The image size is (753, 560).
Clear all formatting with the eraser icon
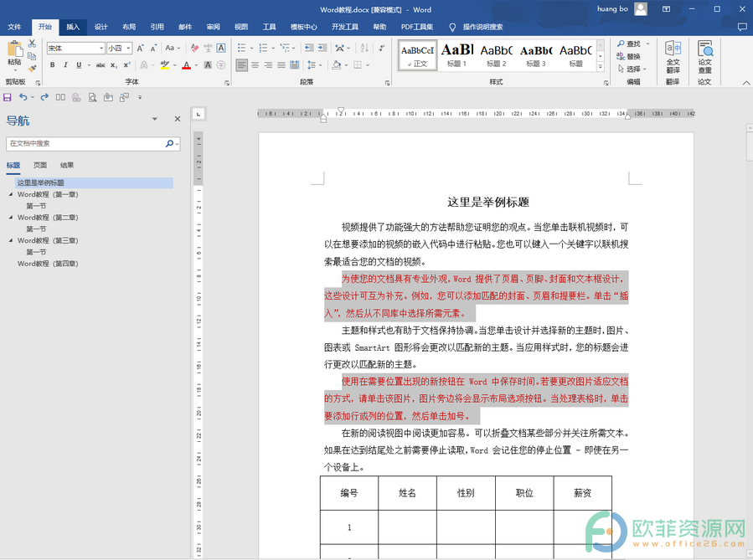[194, 48]
